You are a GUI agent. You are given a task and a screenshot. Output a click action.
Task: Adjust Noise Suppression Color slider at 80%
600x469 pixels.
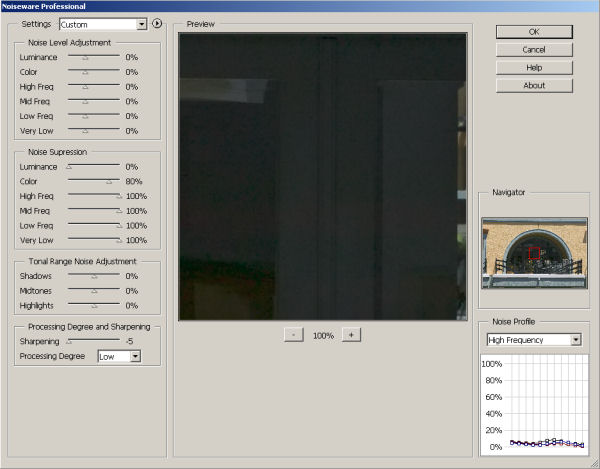point(94,181)
